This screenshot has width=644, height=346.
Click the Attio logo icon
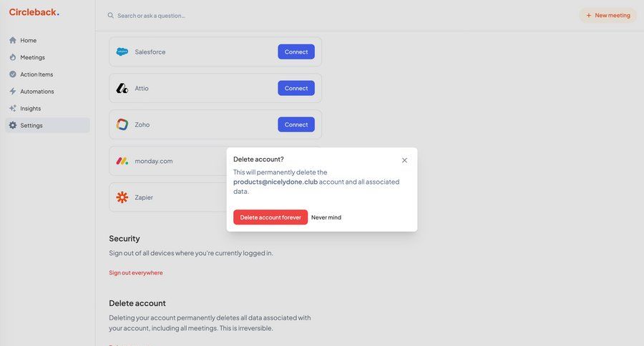click(x=122, y=88)
